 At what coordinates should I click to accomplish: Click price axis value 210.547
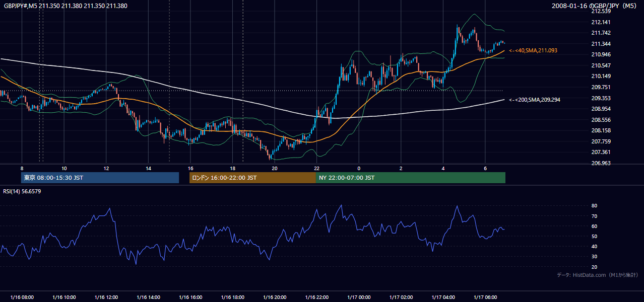(x=600, y=65)
